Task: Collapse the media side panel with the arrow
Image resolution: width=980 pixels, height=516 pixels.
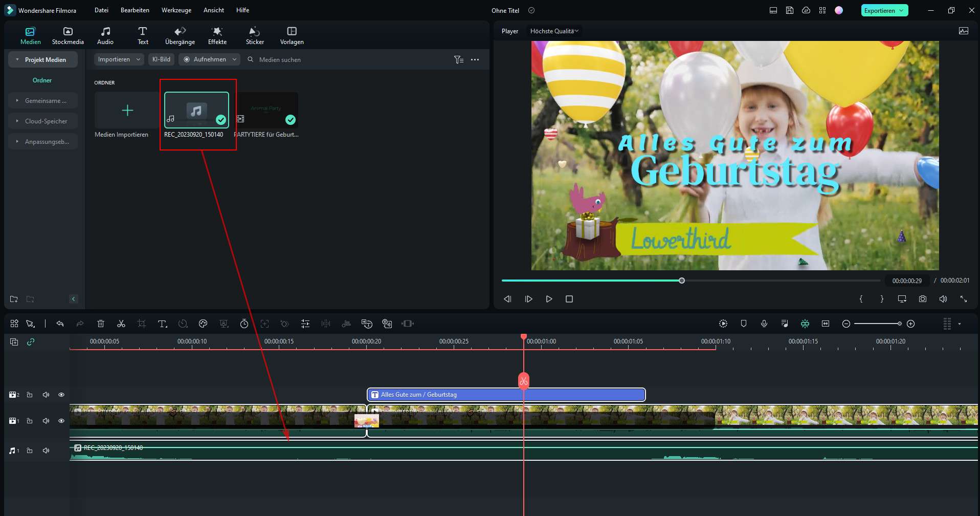Action: point(74,299)
